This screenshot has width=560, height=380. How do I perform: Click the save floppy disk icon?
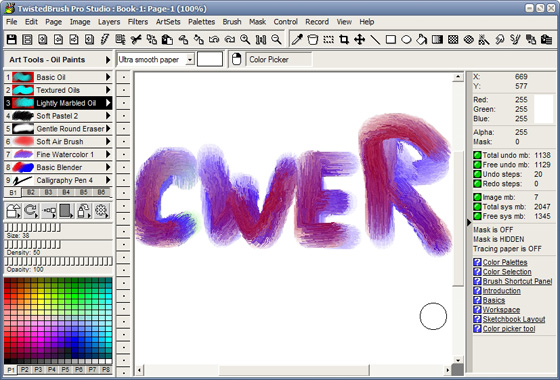click(12, 39)
